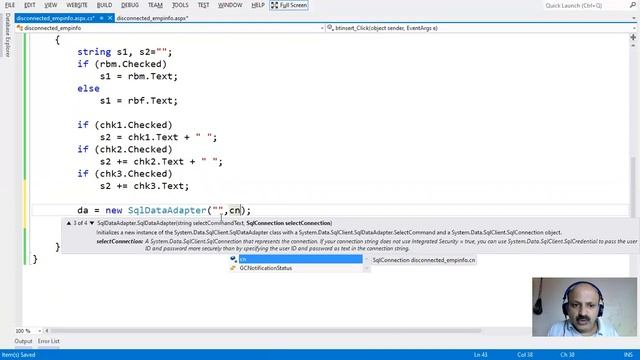Viewport: 640px width, 360px height.
Task: Open the BUILD menu
Action: click(104, 5)
